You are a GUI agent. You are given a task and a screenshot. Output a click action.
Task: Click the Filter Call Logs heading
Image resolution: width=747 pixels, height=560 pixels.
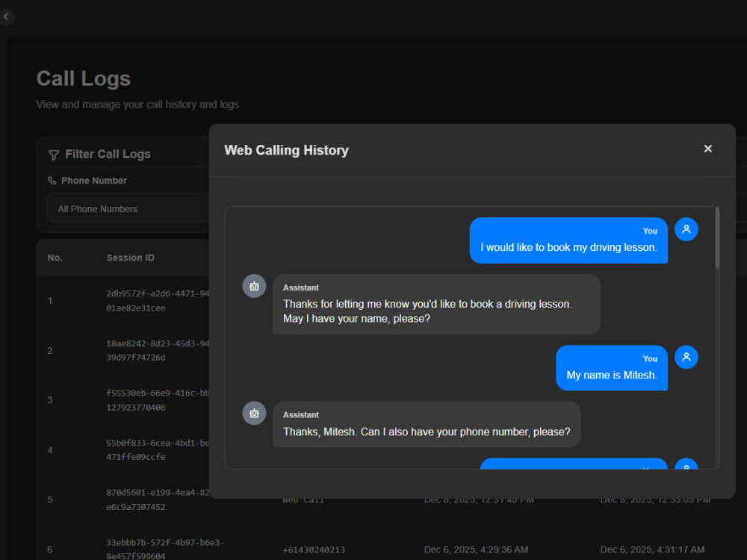pos(108,155)
